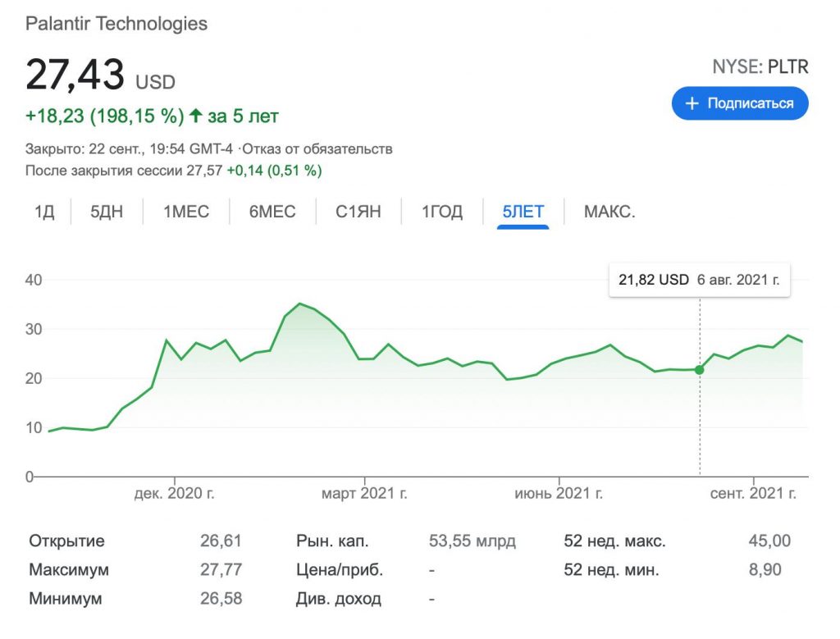Screen dimensions: 840x639
Task: Click the 21,82 USD chart tooltip
Action: pyautogui.click(x=699, y=280)
